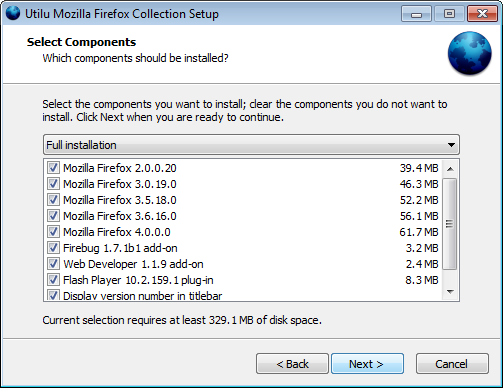Toggle Display version number in titlebar
Screen dimensions: 503x388
point(53,295)
